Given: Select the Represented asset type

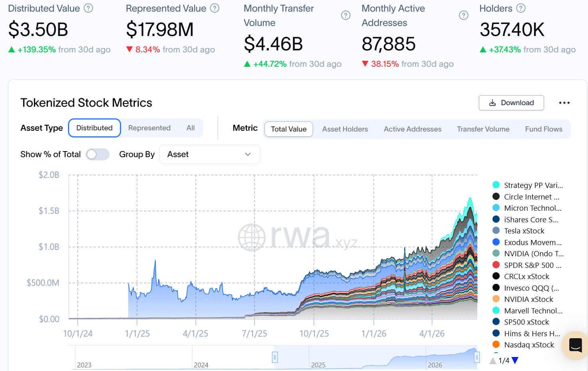Looking at the screenshot, I should (149, 128).
